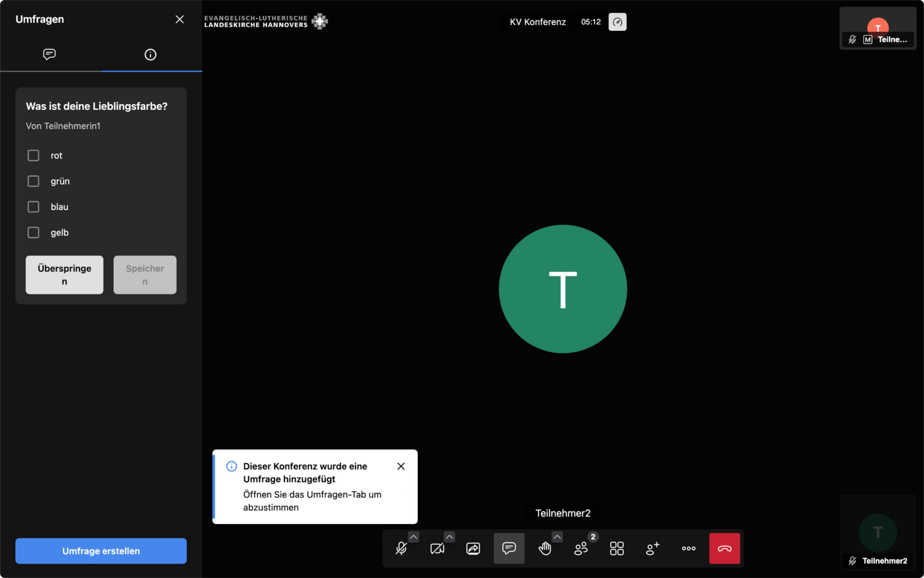Click the Landeskirche Hannovers logo
This screenshot has height=578, width=924.
[x=266, y=21]
